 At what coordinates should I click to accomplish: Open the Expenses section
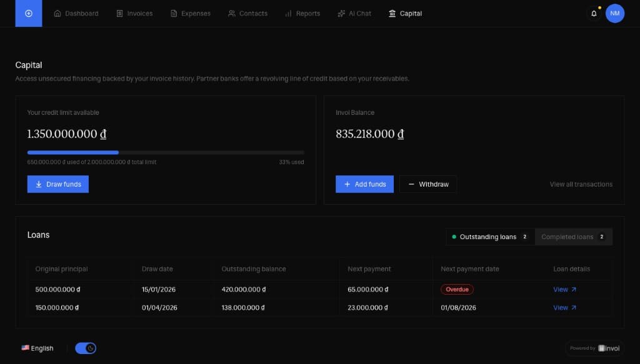[190, 14]
